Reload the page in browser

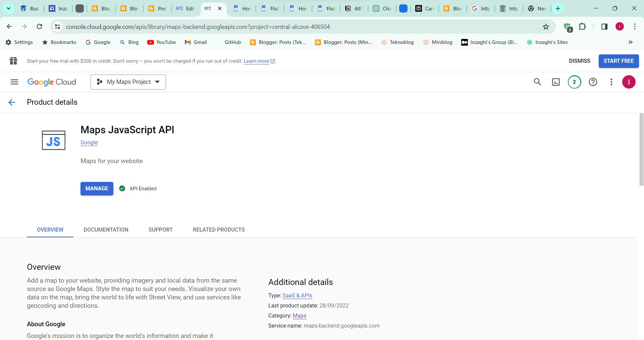click(x=39, y=27)
